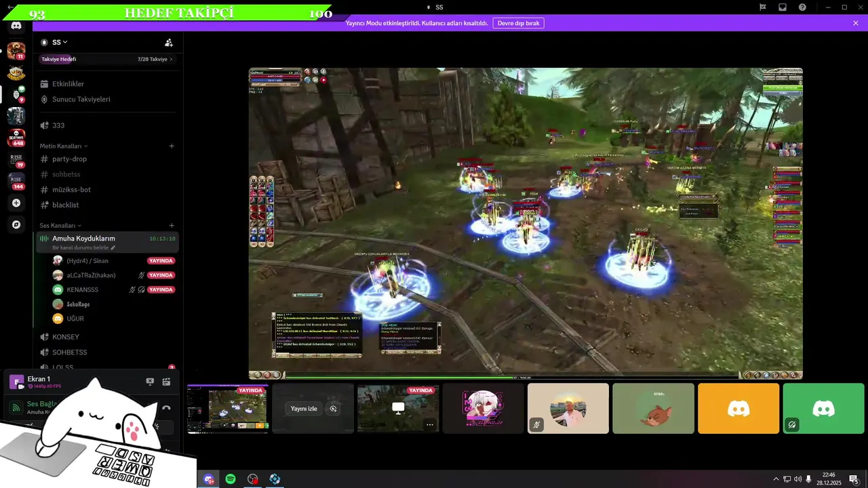
Task: Select green Discord logo participant tile
Action: coord(823,409)
